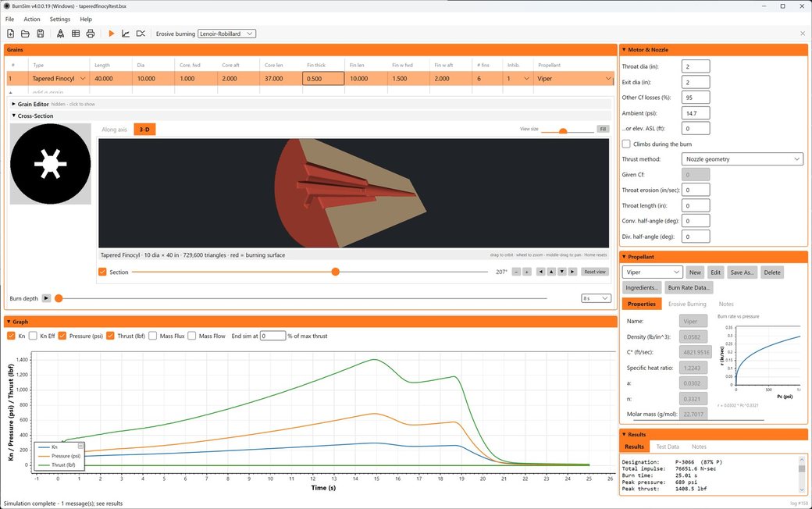Viewport: 812px width, 509px height.
Task: Rotate 3-D view down with the arrow button
Action: (x=561, y=272)
